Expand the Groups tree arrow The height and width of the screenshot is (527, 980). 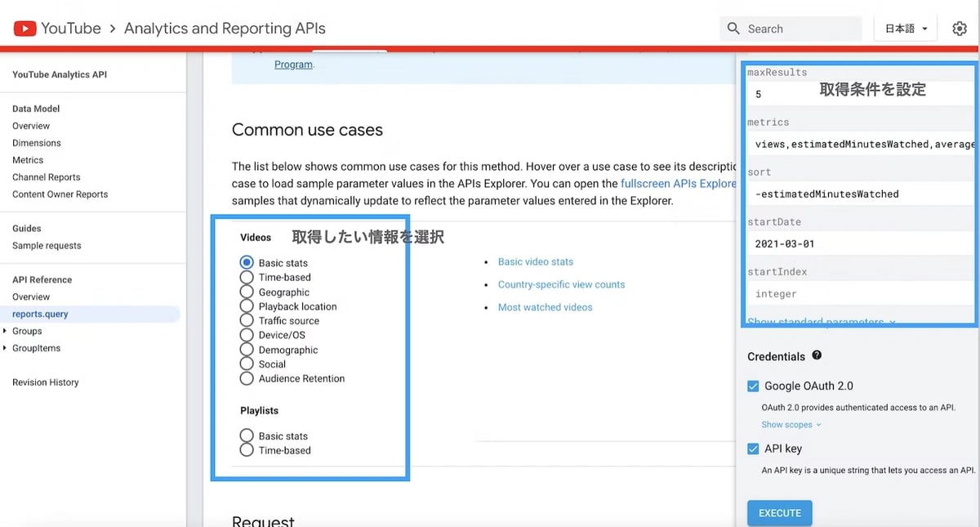[x=5, y=331]
